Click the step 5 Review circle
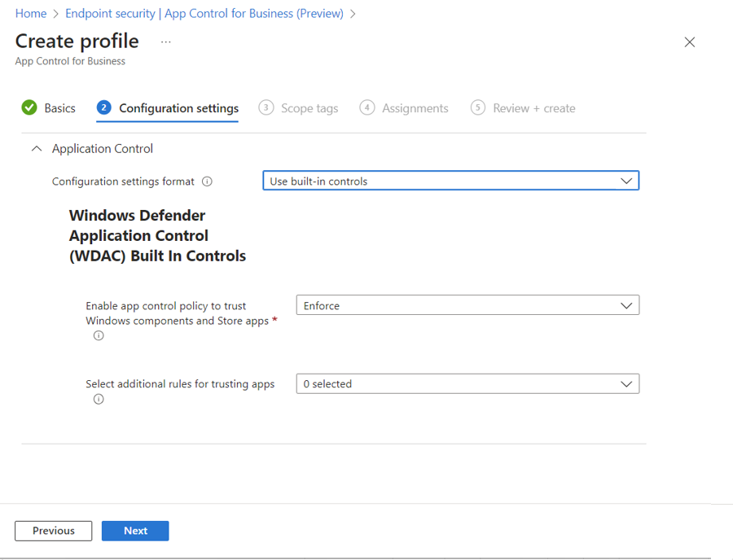The width and height of the screenshot is (733, 560). 478,108
